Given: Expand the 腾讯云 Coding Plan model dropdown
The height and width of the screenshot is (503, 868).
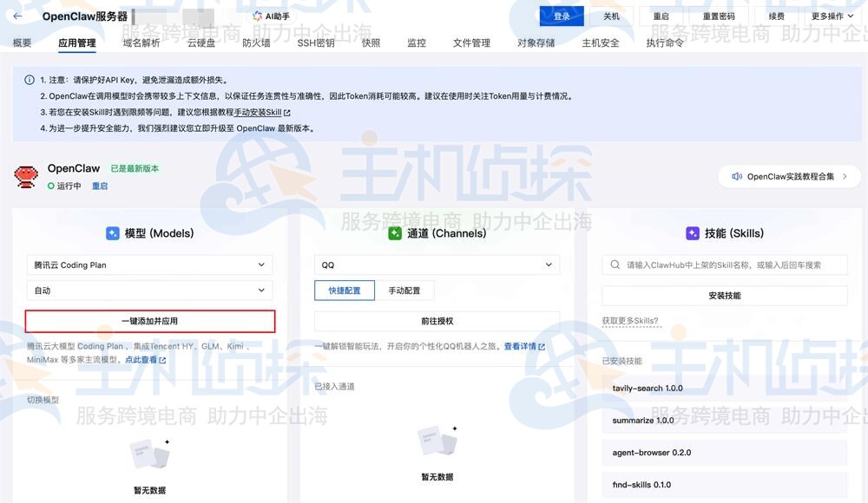Looking at the screenshot, I should pos(148,265).
